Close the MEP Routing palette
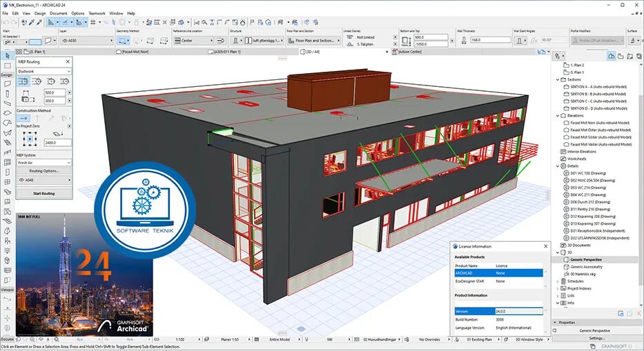Viewport: 644px width, 351px height. click(x=68, y=61)
